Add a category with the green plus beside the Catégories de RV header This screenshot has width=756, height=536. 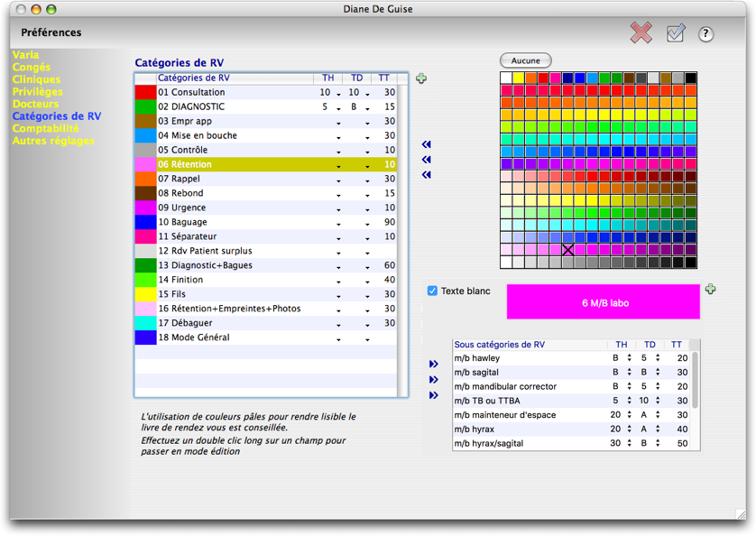(x=421, y=79)
